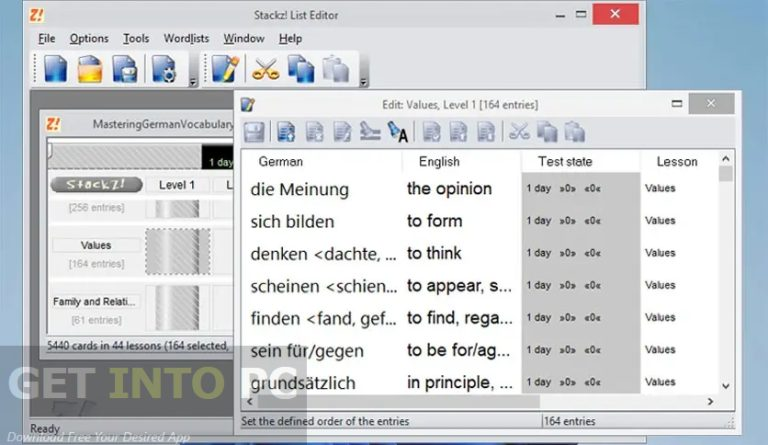
Task: Select the 'sich bilden' entry
Action: tap(292, 222)
